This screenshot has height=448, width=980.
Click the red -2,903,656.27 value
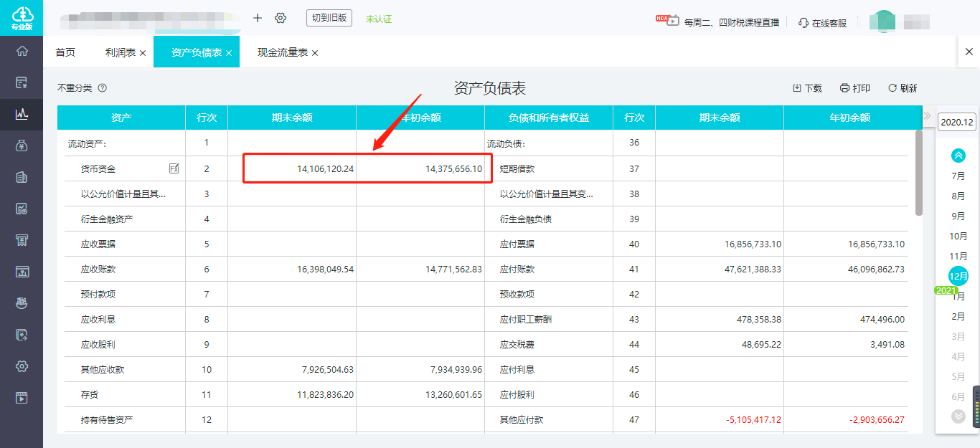coord(877,420)
